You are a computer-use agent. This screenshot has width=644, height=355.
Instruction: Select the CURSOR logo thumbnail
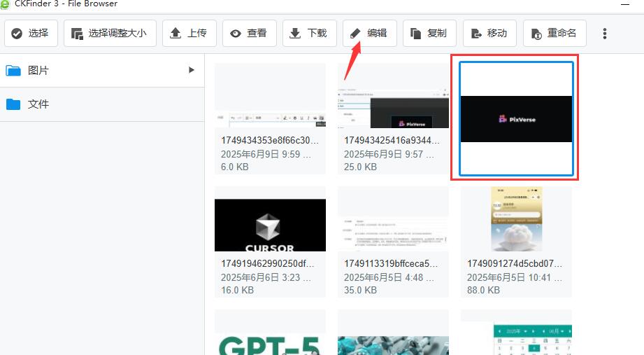[270, 225]
